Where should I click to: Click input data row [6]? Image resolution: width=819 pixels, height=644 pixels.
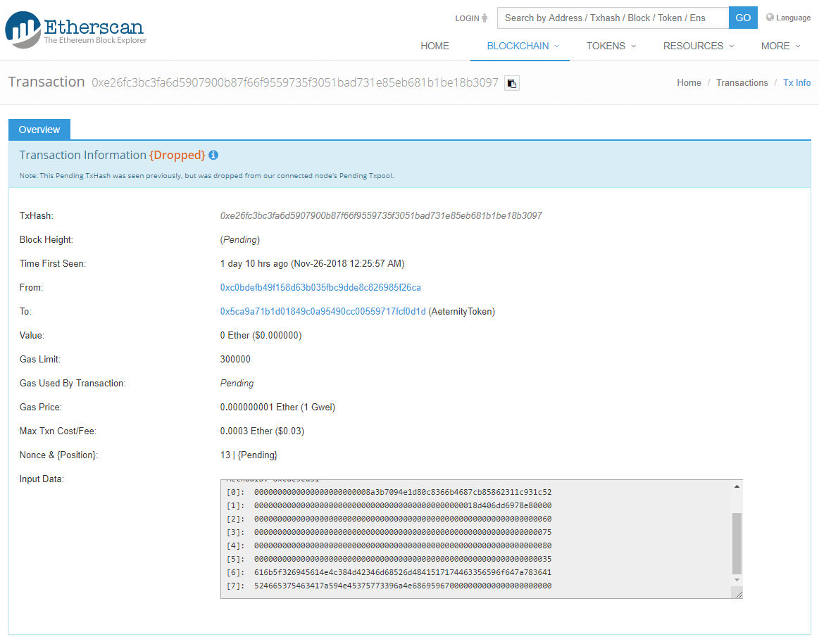(x=389, y=572)
